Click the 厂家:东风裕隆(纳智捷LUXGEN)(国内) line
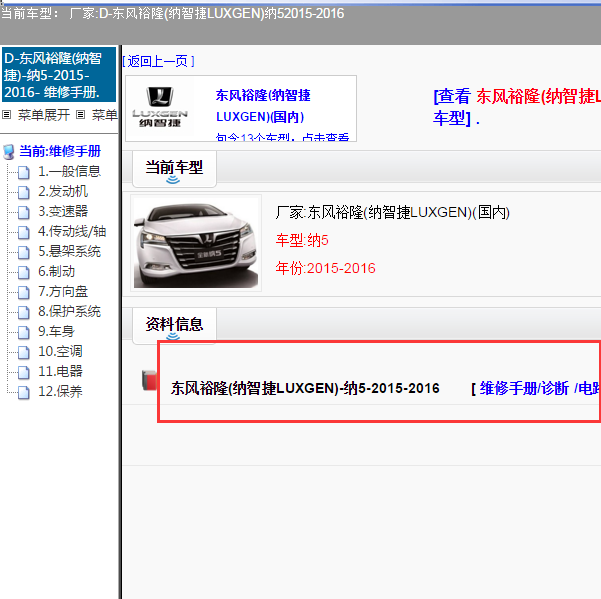 pyautogui.click(x=392, y=212)
